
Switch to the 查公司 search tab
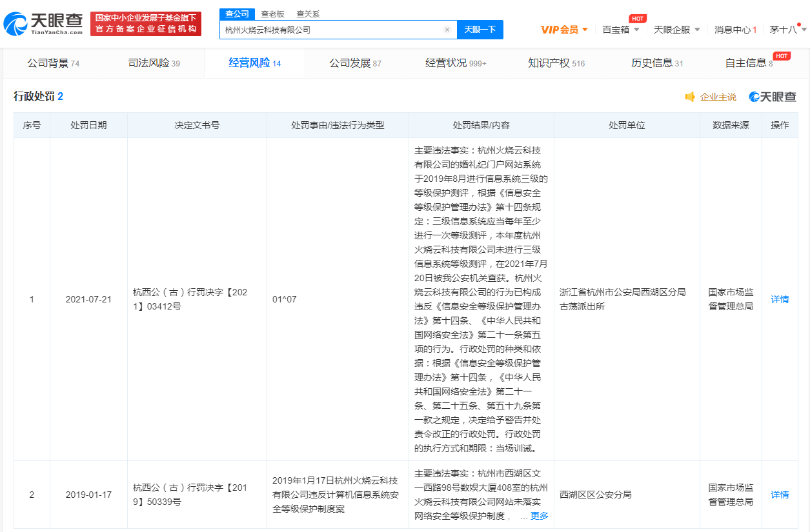click(237, 14)
